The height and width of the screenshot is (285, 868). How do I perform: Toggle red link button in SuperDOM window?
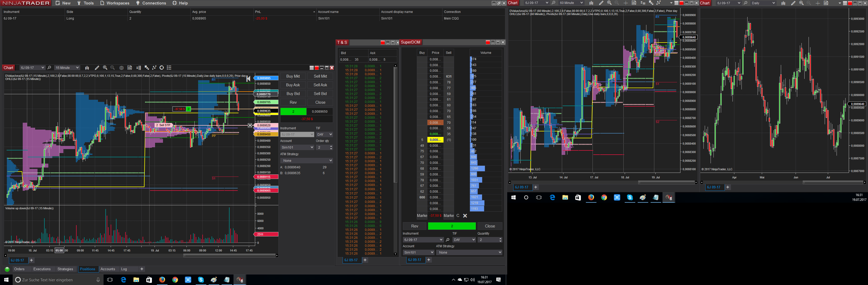click(488, 42)
